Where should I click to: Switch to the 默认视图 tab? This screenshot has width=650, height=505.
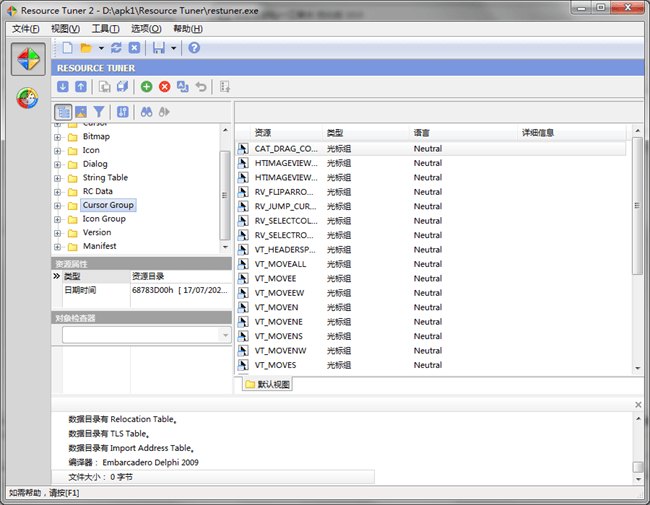(268, 384)
